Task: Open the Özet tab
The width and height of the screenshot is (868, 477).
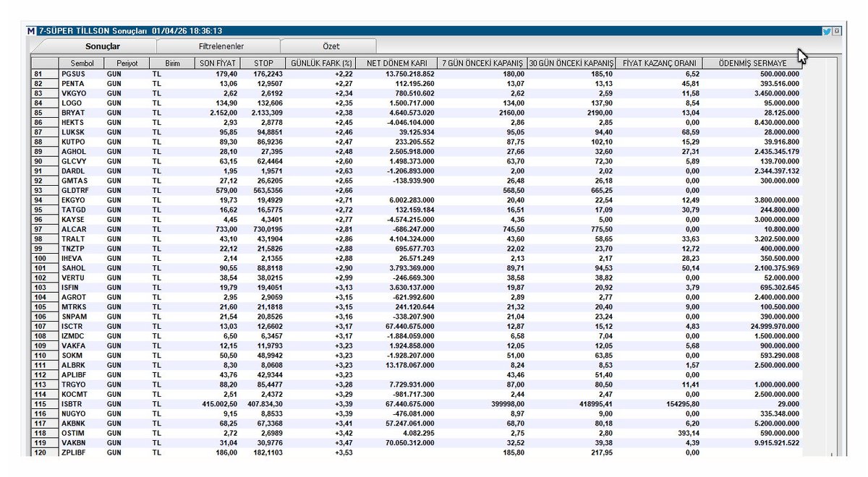Action: (331, 46)
